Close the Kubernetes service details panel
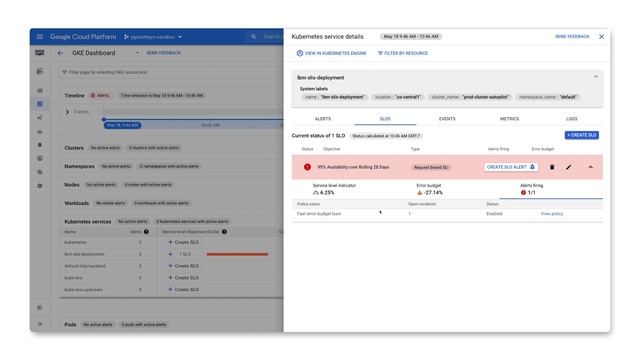Screen dimensions: 640x360 (602, 37)
